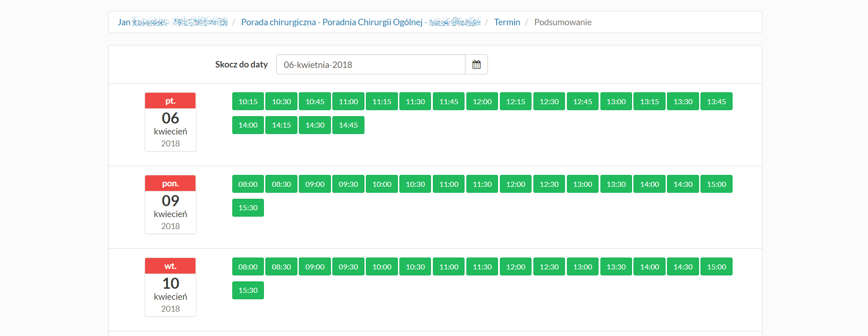
Task: Pick 15:30 slot on Tuesday 10
Action: point(248,290)
